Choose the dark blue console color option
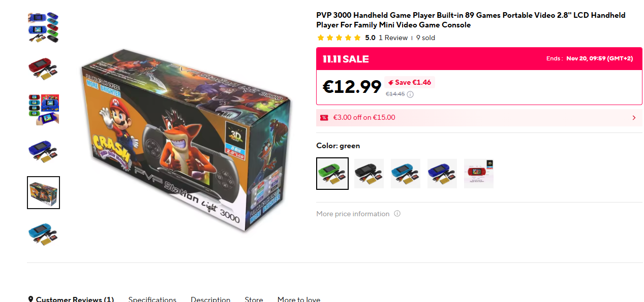This screenshot has width=644, height=302. (x=442, y=174)
